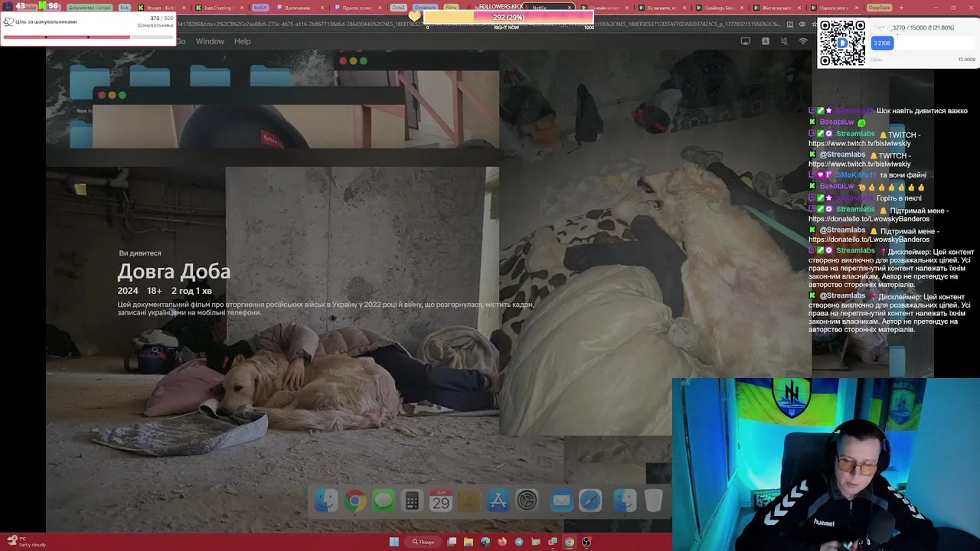
Task: Launch Safari compass icon in the dock
Action: coord(590,501)
